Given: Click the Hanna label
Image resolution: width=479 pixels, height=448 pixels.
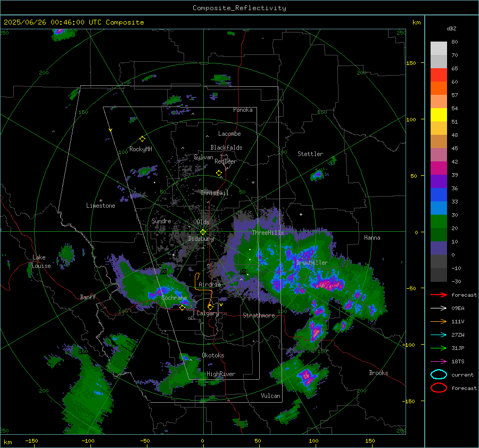Looking at the screenshot, I should point(372,238).
